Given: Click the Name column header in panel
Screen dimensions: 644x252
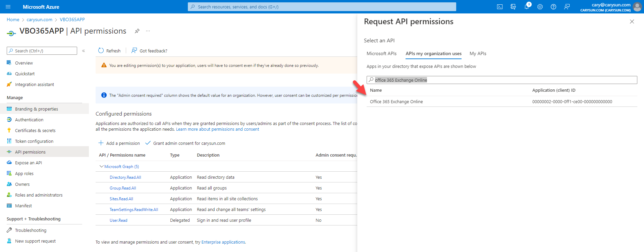Looking at the screenshot, I should [x=376, y=90].
